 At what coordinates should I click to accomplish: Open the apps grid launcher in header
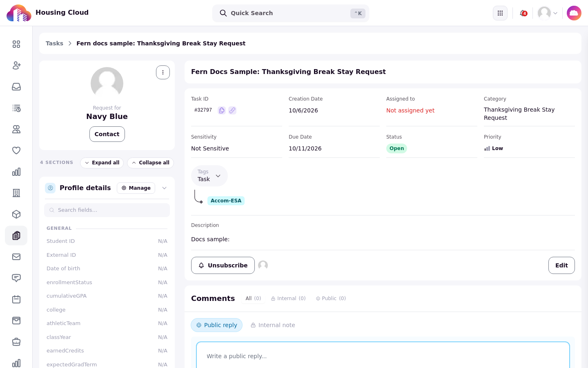(500, 13)
